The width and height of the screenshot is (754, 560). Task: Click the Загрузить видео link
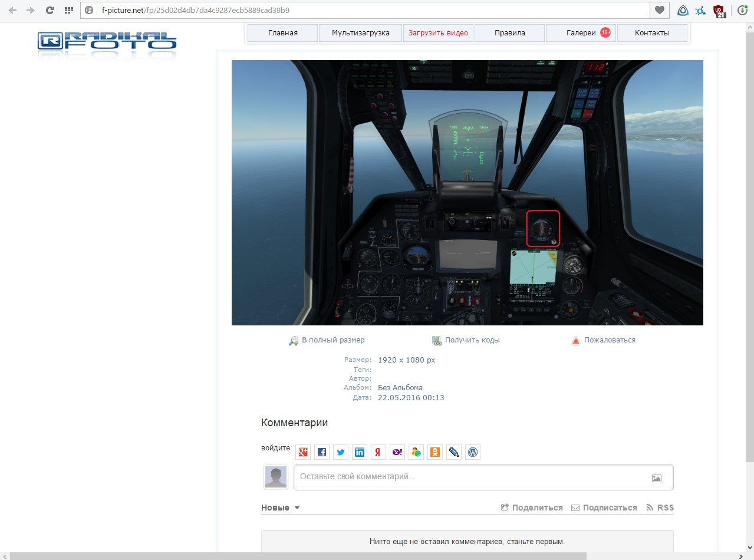(x=438, y=33)
